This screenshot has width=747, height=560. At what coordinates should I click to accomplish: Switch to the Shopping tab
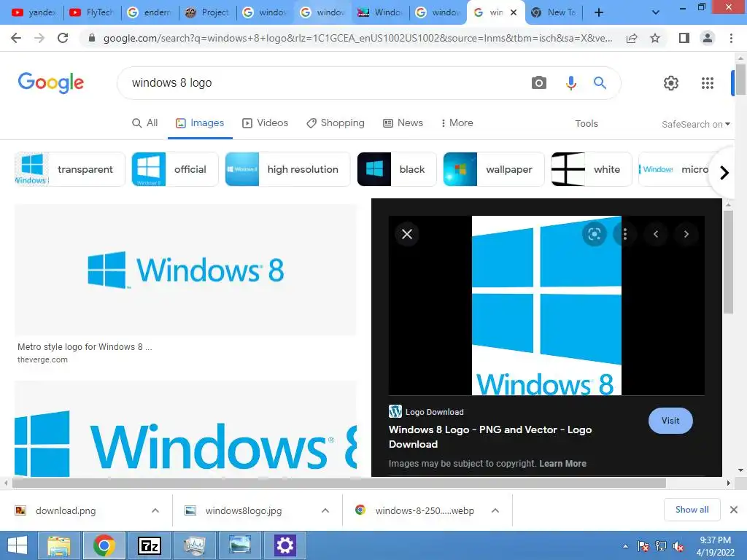click(336, 122)
